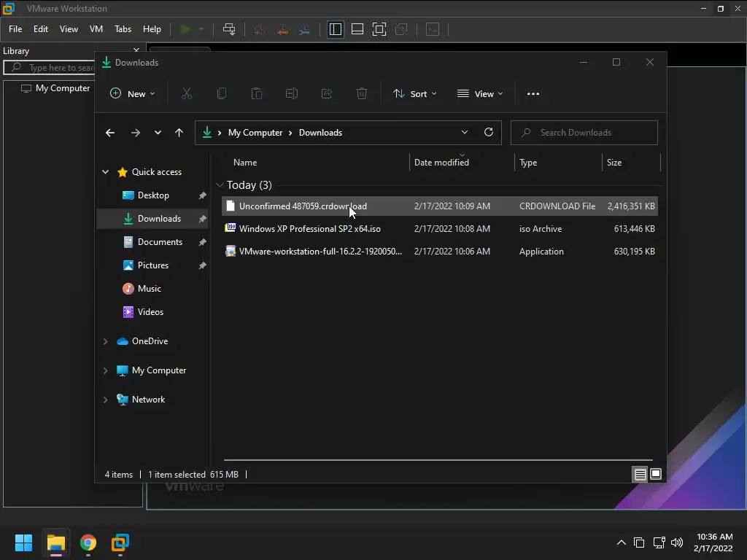Expand the Network tree node

[x=105, y=400]
